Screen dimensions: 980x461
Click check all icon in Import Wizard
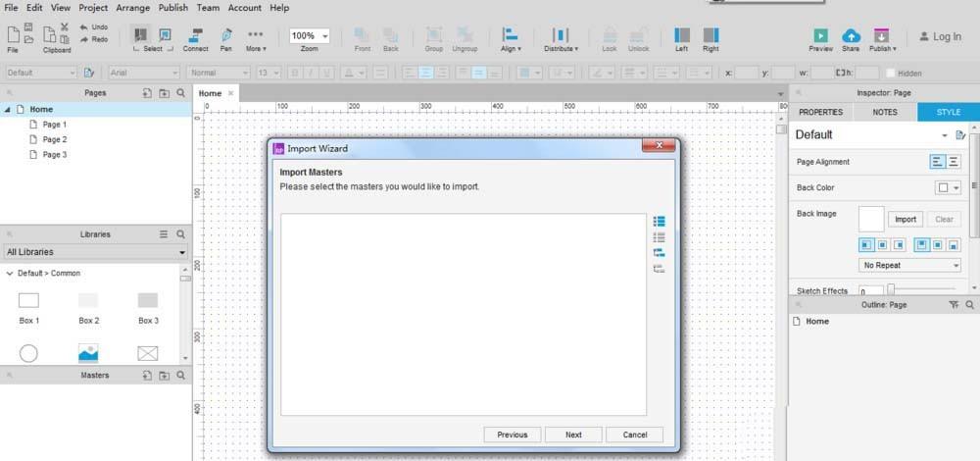(660, 222)
